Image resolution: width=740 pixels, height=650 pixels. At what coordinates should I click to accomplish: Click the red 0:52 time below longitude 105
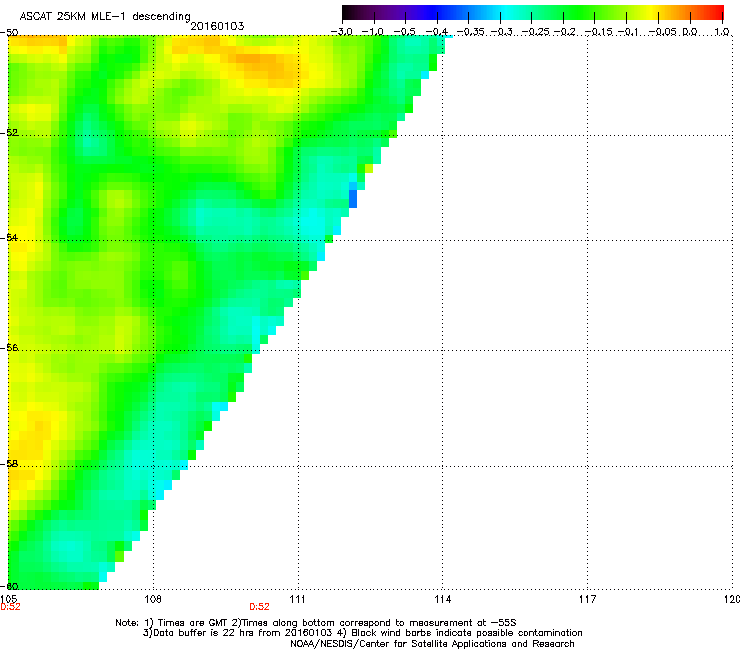[x=10, y=607]
